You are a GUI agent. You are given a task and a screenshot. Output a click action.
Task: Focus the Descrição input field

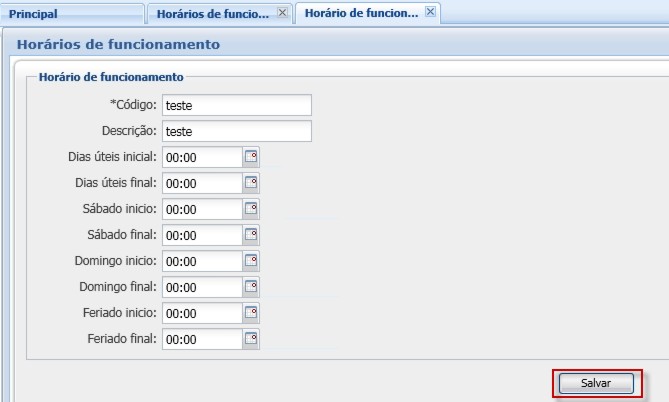point(236,131)
